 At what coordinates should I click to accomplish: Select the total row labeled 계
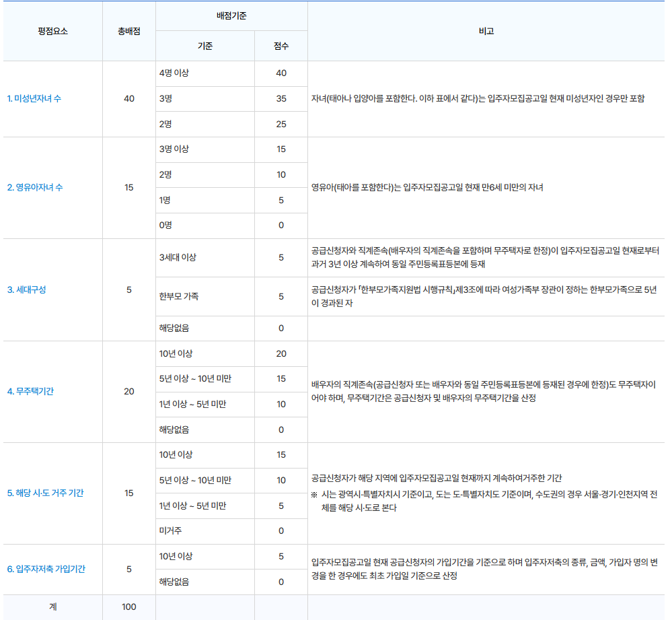click(x=51, y=607)
